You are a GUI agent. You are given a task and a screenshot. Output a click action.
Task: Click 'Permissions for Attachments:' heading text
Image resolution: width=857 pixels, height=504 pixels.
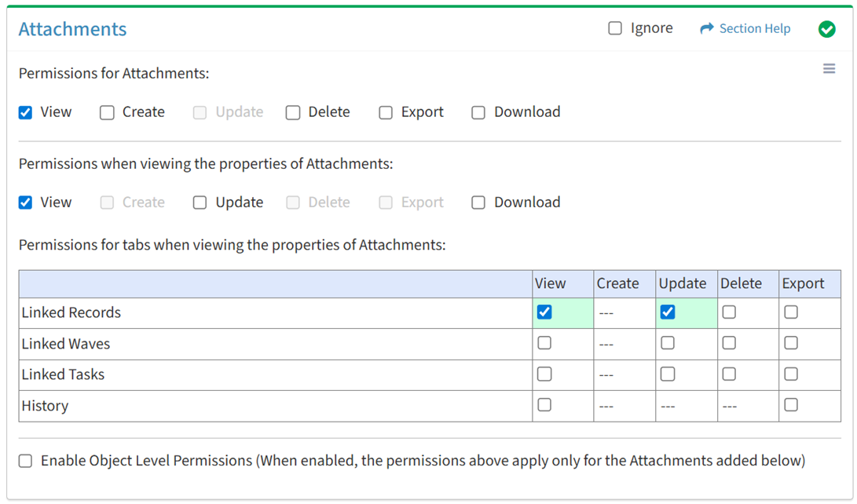[x=114, y=73]
